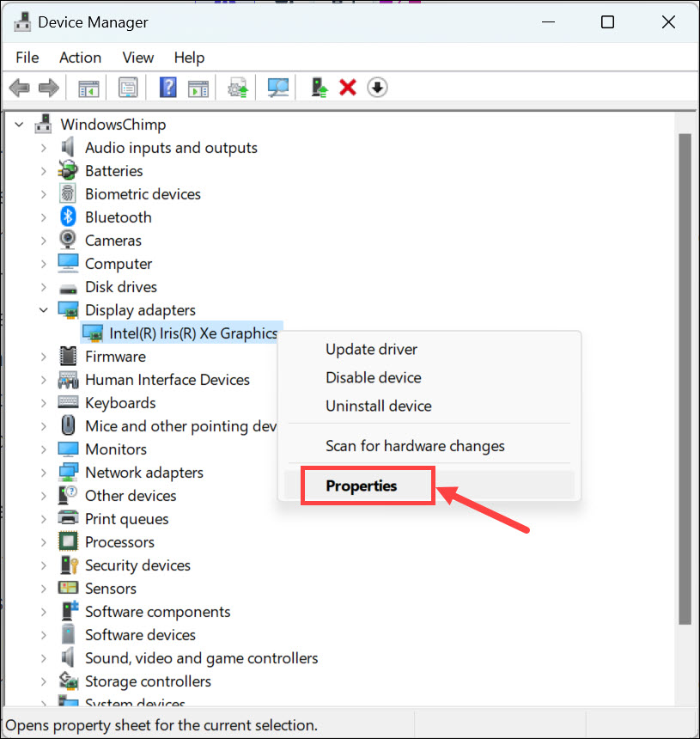Click the Back navigation arrow in toolbar
Image resolution: width=700 pixels, height=739 pixels.
(x=19, y=87)
